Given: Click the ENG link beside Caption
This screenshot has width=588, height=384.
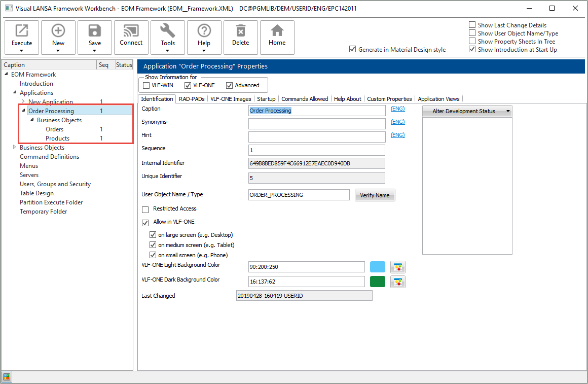Looking at the screenshot, I should pos(398,109).
